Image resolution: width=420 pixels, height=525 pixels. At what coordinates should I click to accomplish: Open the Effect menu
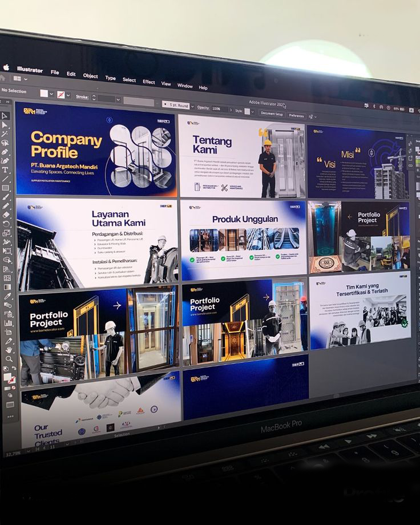click(149, 82)
